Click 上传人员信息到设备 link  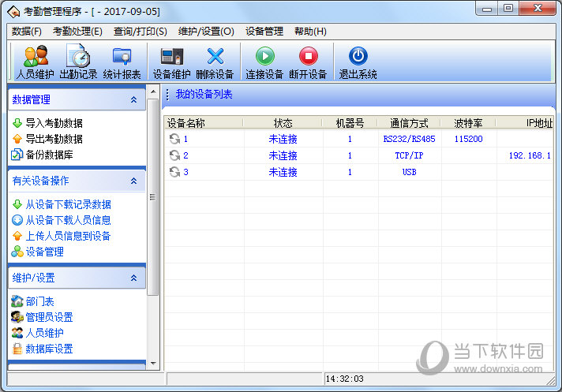click(69, 236)
